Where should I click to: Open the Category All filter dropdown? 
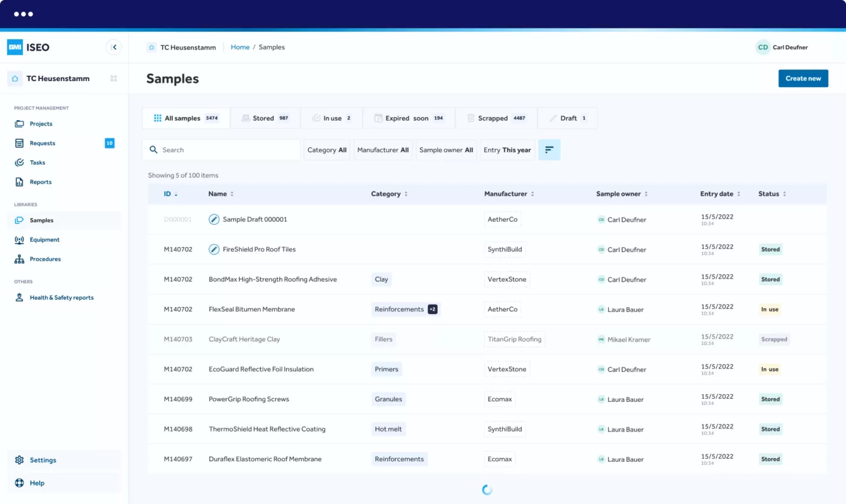[x=327, y=150]
